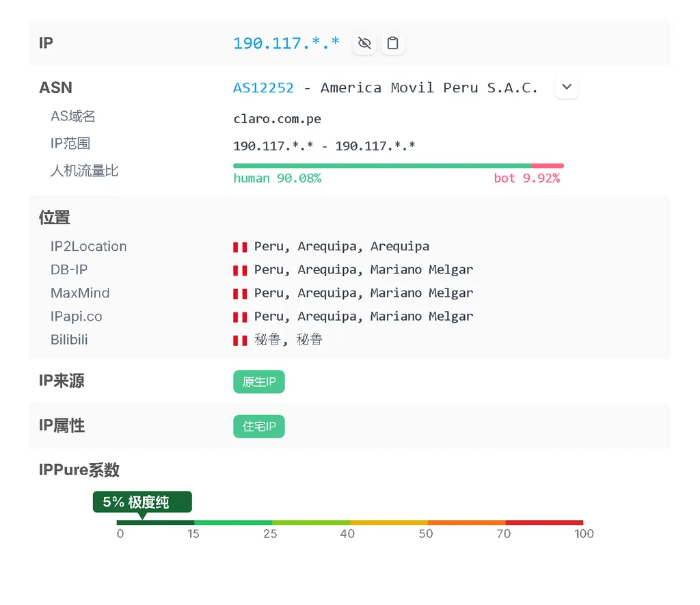Click the Peru flag on the IPapi.co row

pos(239,316)
